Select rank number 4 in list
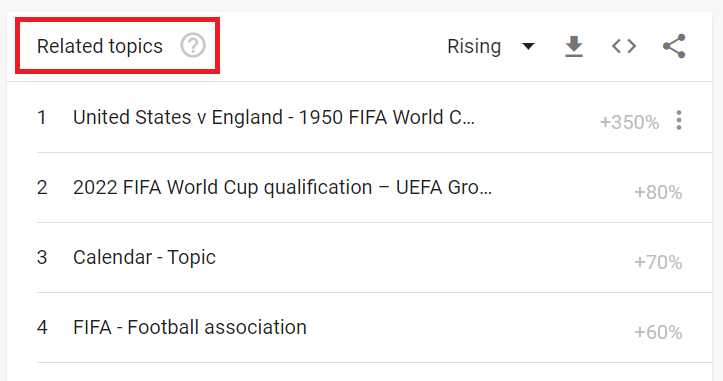The height and width of the screenshot is (381, 723). coord(42,327)
